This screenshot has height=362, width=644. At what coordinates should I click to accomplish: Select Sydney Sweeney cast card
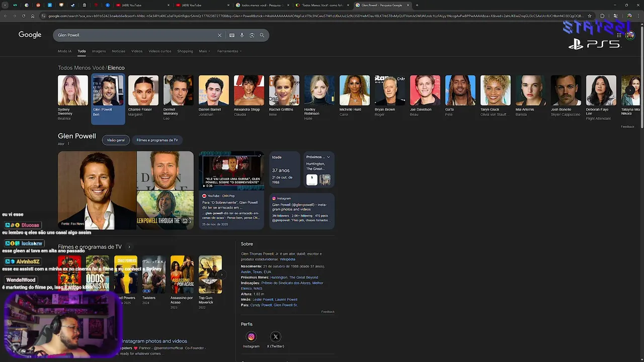(x=73, y=98)
